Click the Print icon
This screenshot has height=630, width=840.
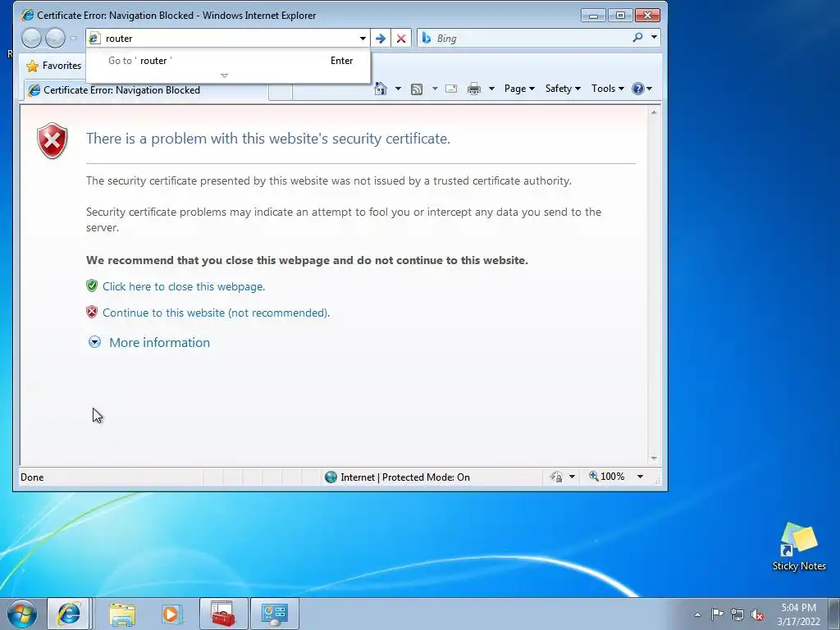[474, 89]
